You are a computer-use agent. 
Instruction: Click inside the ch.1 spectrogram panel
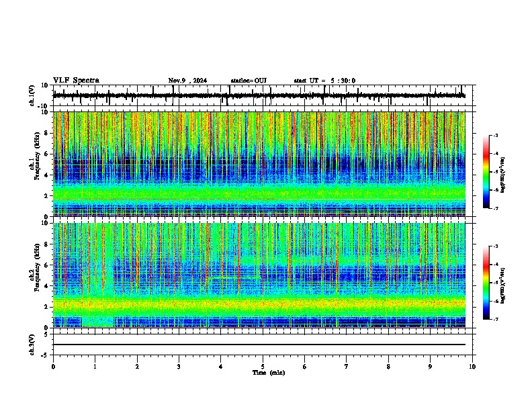259,164
